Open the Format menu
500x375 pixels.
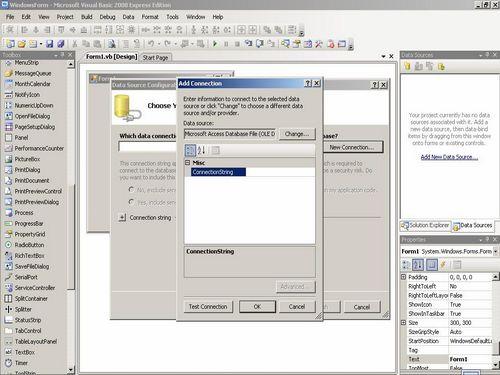150,17
